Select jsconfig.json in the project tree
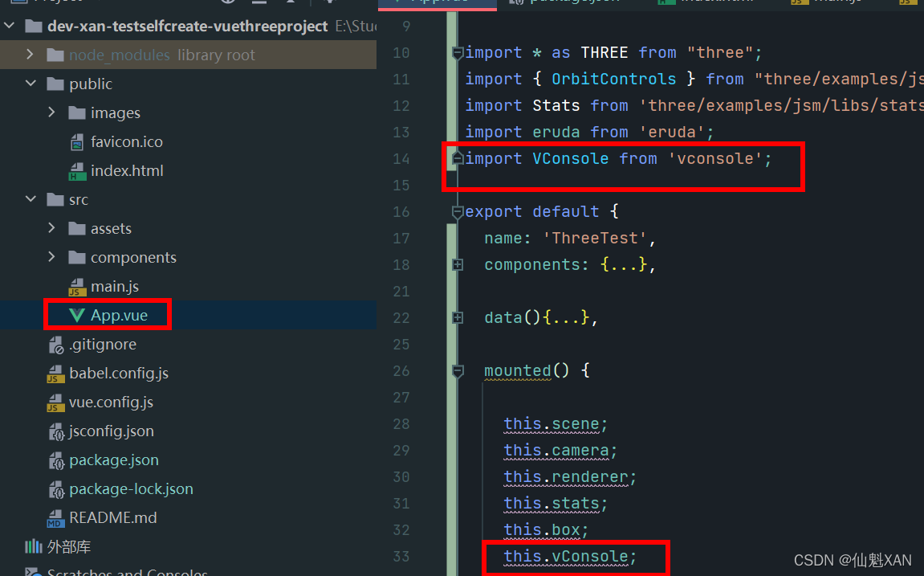The width and height of the screenshot is (924, 576). 112,431
